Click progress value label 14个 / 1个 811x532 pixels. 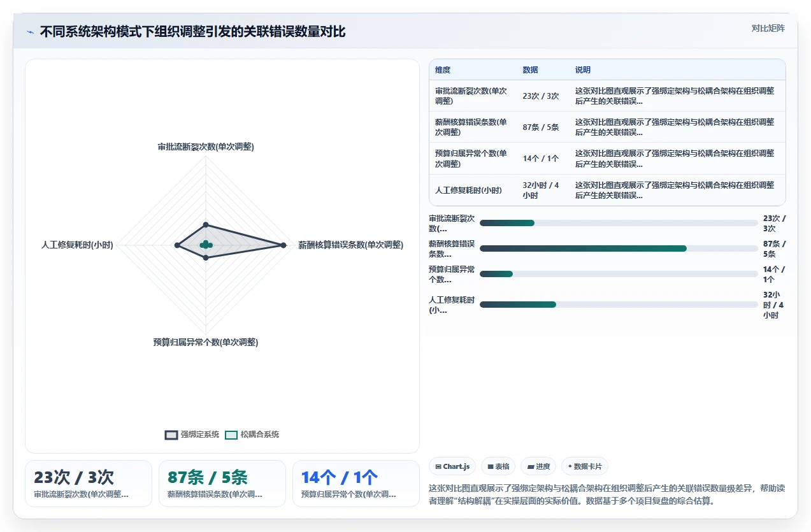coord(775,274)
